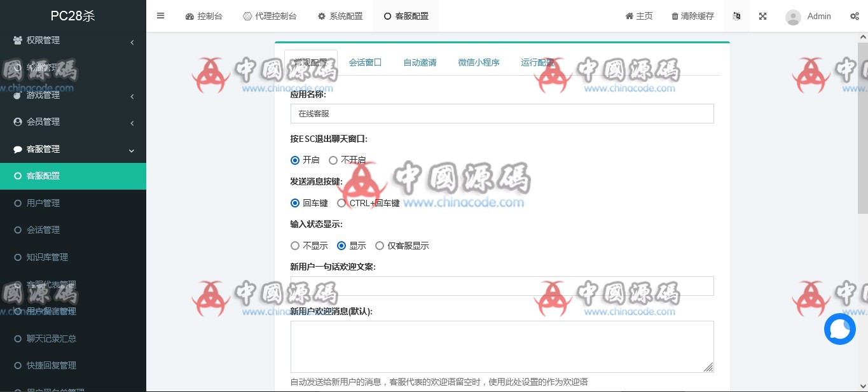Image resolution: width=868 pixels, height=392 pixels.
Task: Click the Admin avatar picture
Action: pos(793,17)
